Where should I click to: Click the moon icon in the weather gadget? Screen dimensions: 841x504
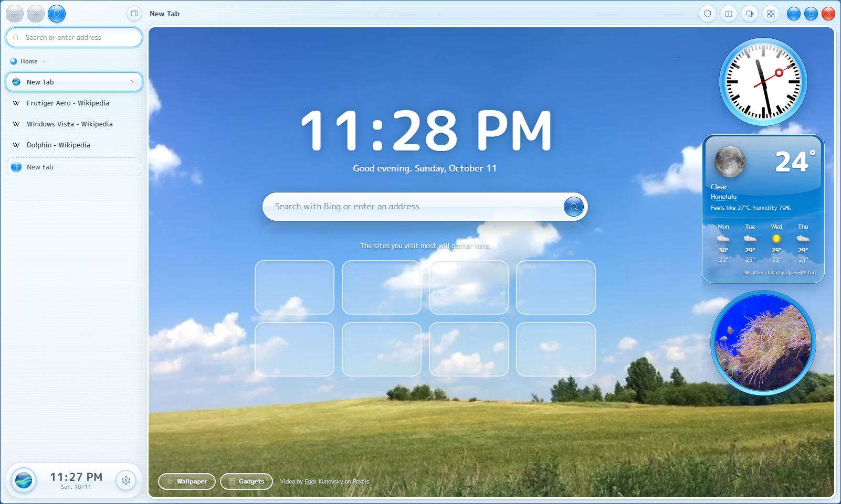(x=730, y=162)
